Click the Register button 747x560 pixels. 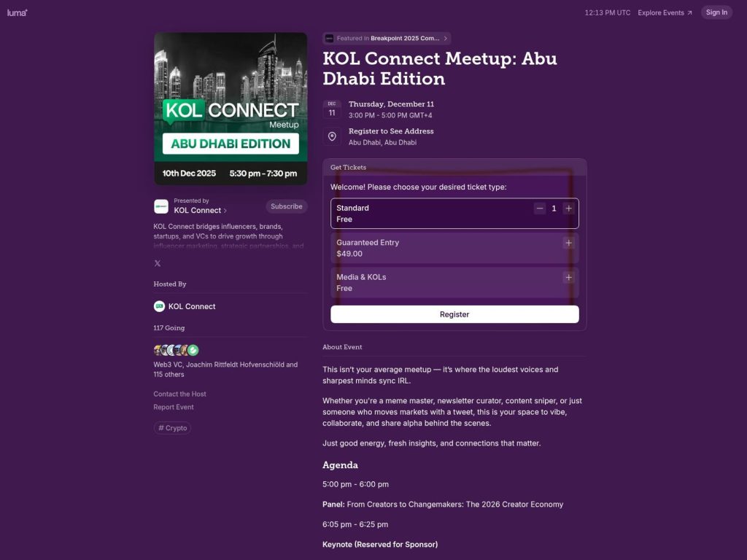(x=454, y=314)
